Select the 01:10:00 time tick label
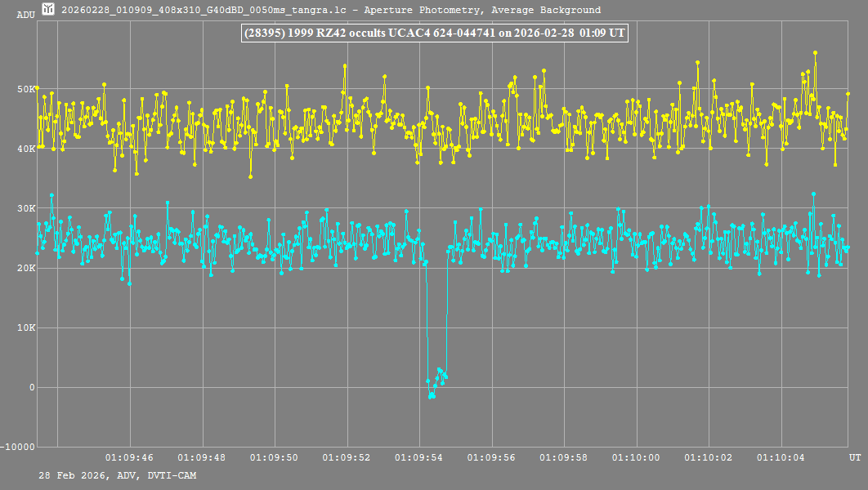The width and height of the screenshot is (868, 490). [x=636, y=457]
